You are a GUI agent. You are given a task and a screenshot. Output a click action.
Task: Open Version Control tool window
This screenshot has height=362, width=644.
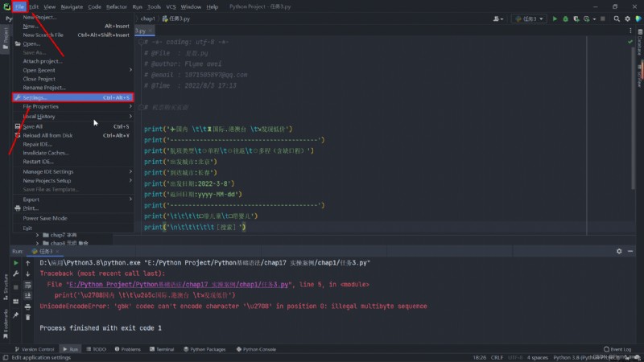pos(35,349)
